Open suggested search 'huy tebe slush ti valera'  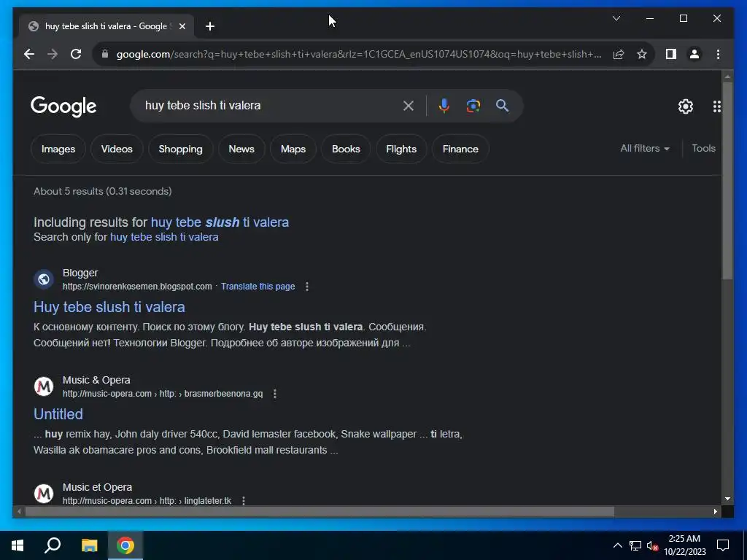click(x=220, y=222)
